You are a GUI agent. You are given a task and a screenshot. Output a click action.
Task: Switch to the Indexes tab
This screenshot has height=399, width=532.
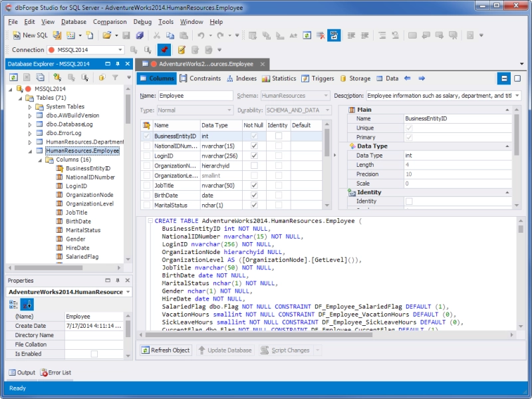click(241, 78)
